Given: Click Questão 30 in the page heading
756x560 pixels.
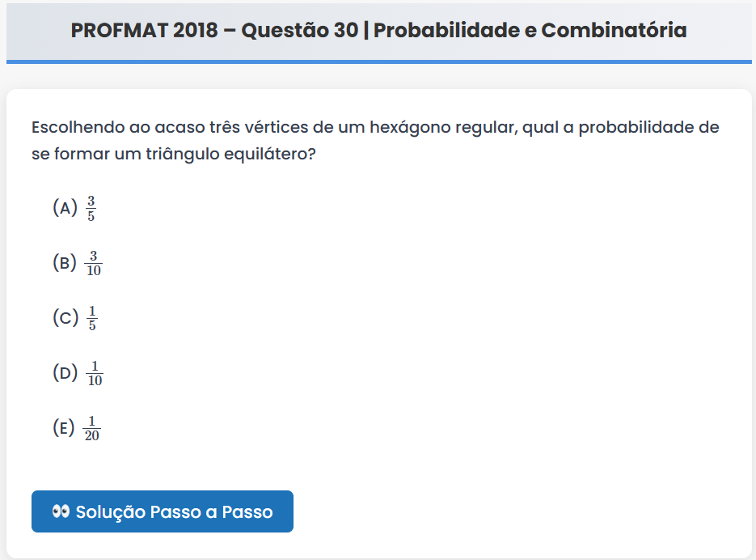Looking at the screenshot, I should pyautogui.click(x=299, y=31).
